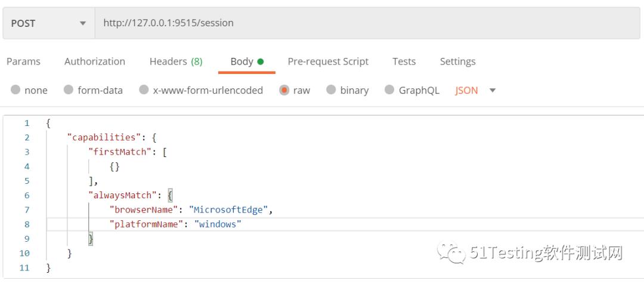This screenshot has width=644, height=283.
Task: Open the Settings tab
Action: click(457, 61)
